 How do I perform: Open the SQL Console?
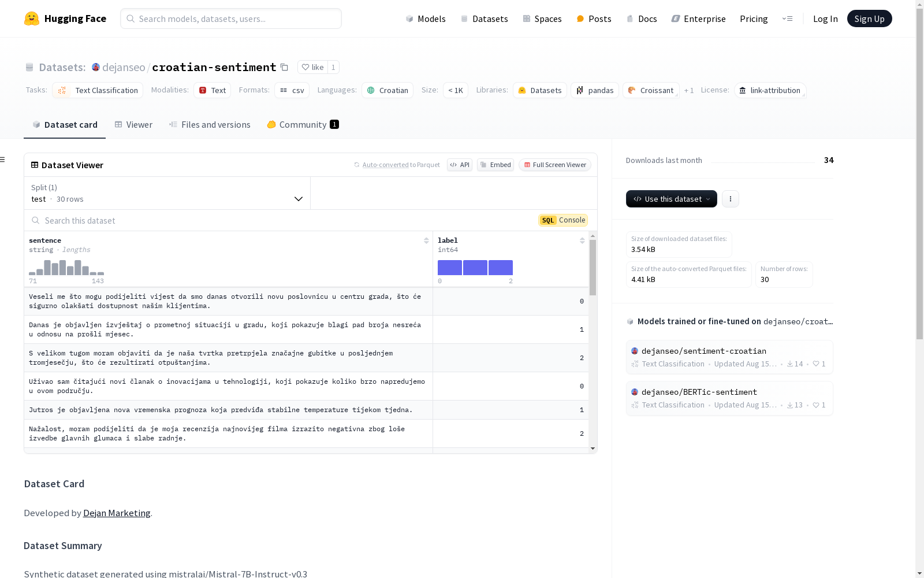(x=563, y=220)
